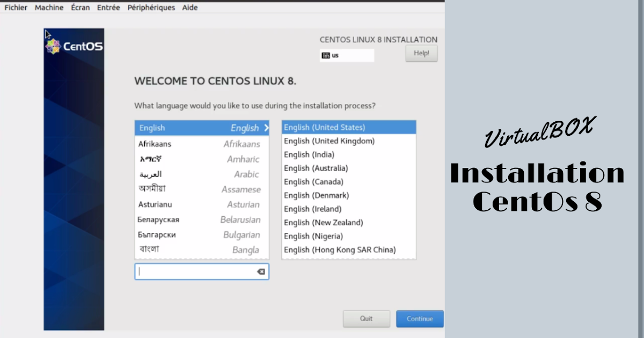This screenshot has height=338, width=644.
Task: Select English (United Kingdom) locale
Action: [x=330, y=141]
